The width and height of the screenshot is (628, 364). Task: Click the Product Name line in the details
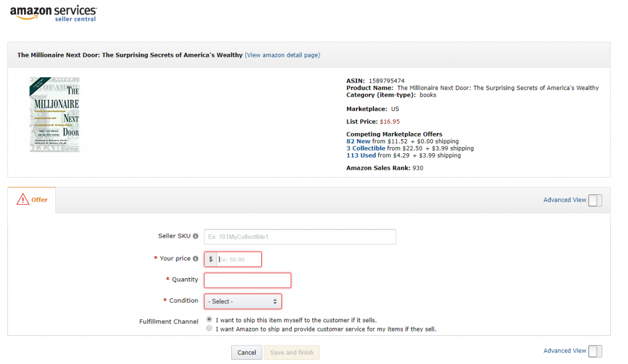coord(473,88)
